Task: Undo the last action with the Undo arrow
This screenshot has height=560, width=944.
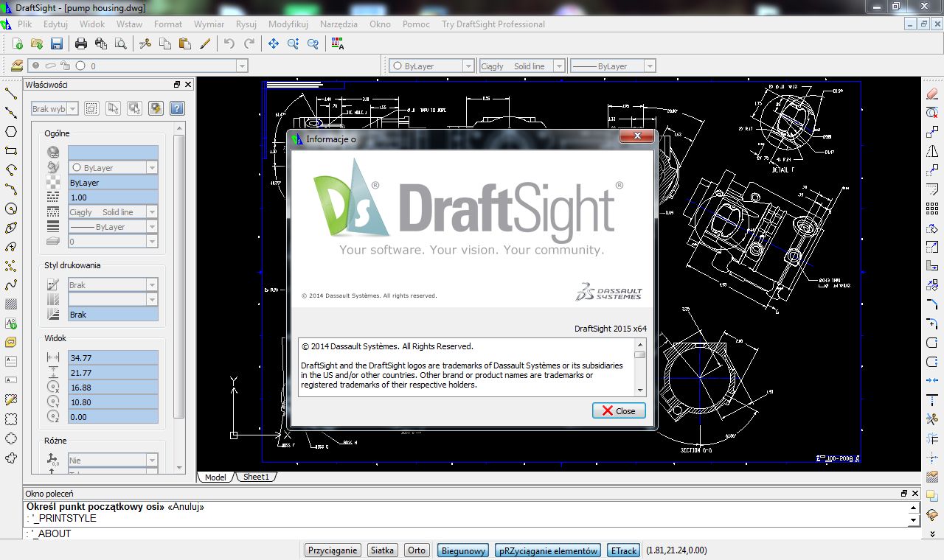Action: 229,43
